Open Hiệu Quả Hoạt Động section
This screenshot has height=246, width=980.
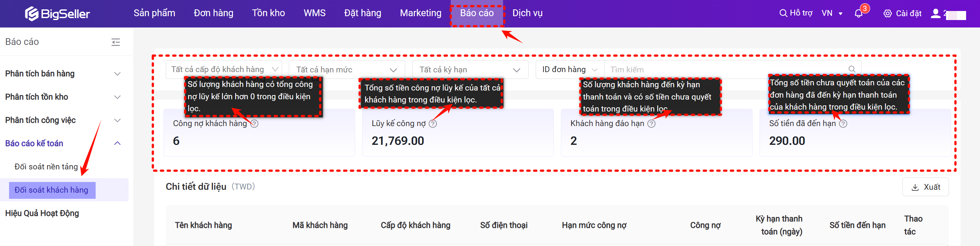[x=42, y=213]
